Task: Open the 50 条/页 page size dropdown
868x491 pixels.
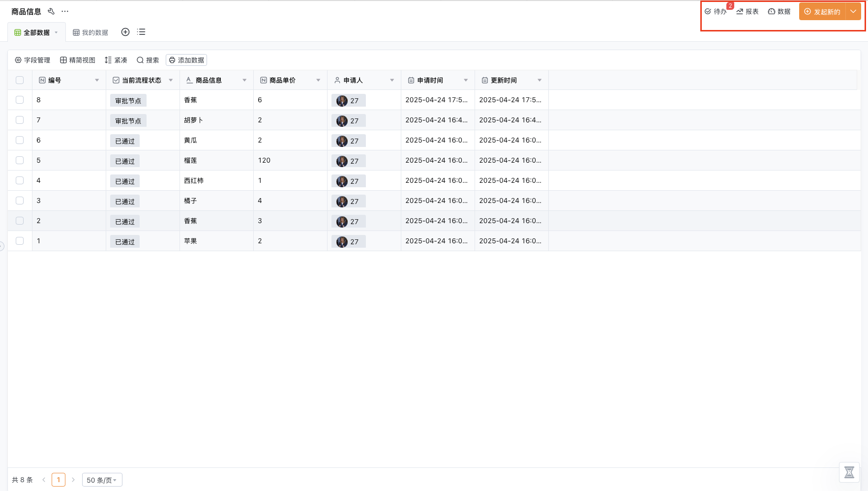Action: [102, 480]
